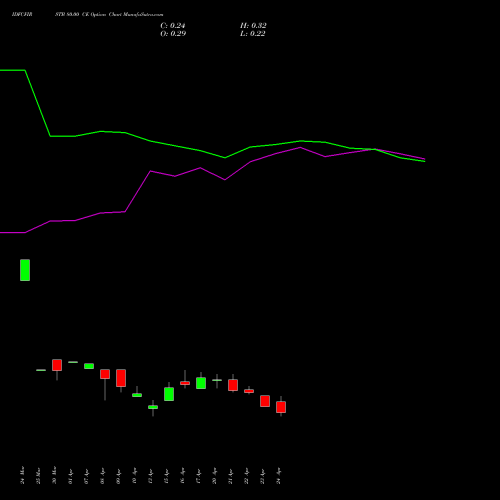Screen dimensions: 500x500
Task: Select the red candle for 30 Mar
Action: tap(57, 365)
